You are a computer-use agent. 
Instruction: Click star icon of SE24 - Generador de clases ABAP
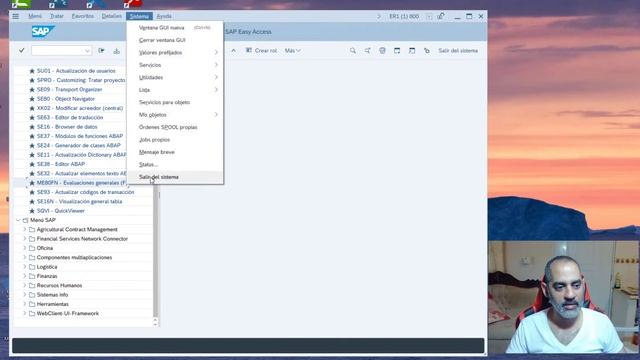(32, 146)
